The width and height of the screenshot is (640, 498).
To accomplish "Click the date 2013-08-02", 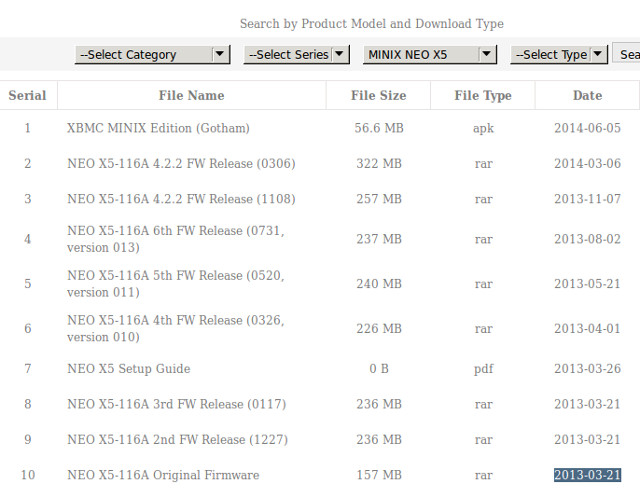I will 587,239.
